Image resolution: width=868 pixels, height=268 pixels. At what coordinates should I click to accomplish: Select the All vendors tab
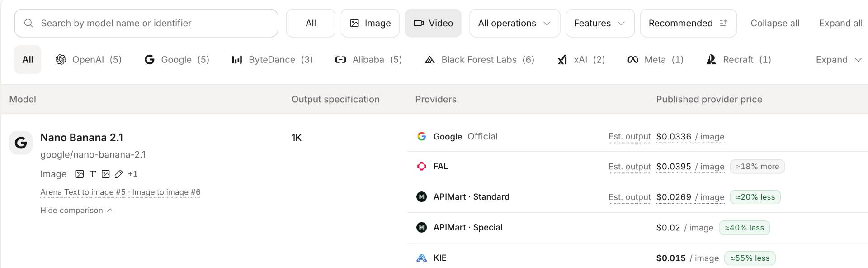pos(28,60)
